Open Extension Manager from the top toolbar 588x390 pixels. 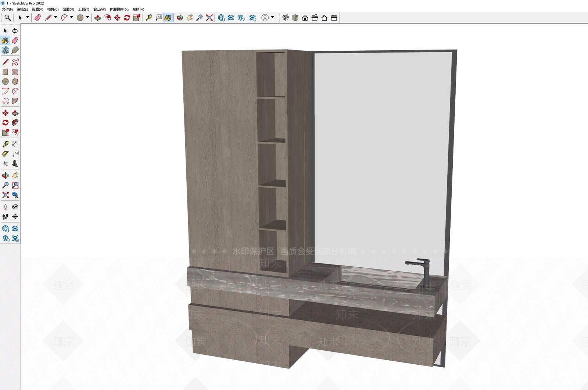coord(252,18)
